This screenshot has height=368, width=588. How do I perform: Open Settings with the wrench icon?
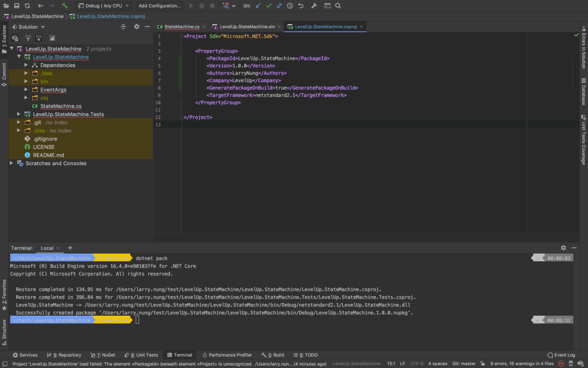pyautogui.click(x=314, y=6)
